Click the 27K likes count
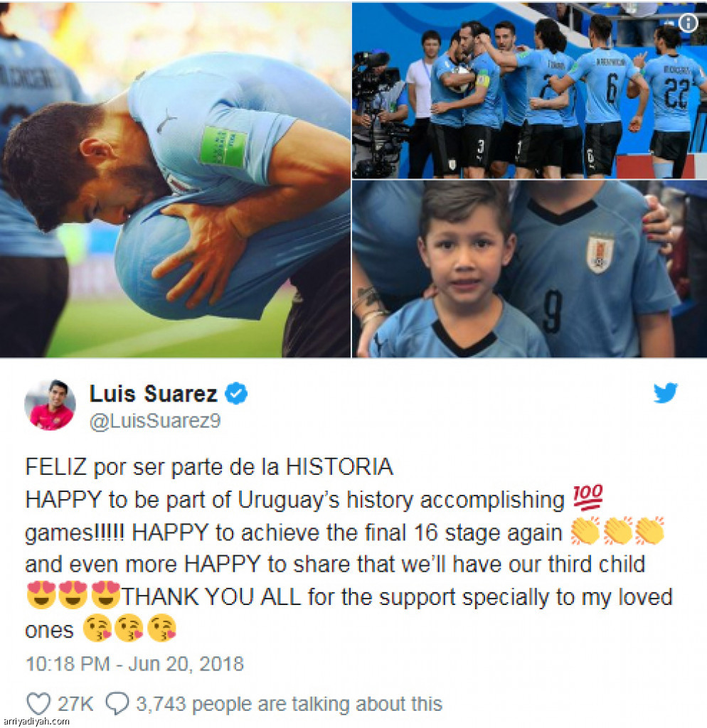The width and height of the screenshot is (707, 728). (75, 704)
